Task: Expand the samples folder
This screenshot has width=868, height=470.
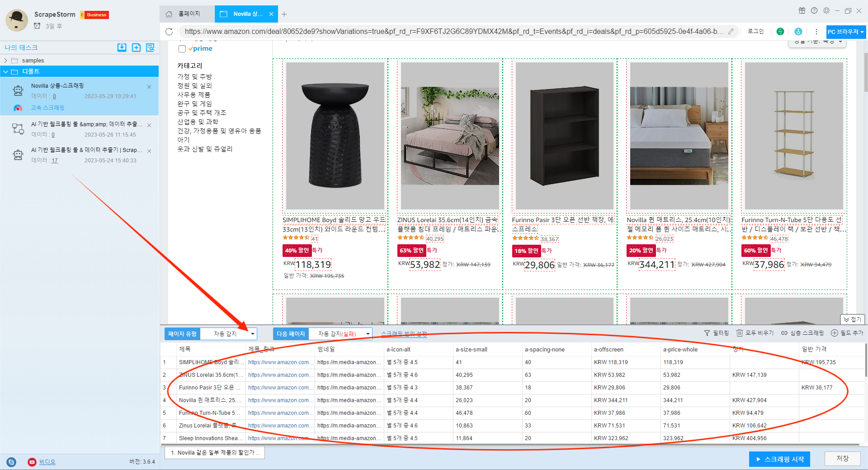Action: pyautogui.click(x=5, y=61)
